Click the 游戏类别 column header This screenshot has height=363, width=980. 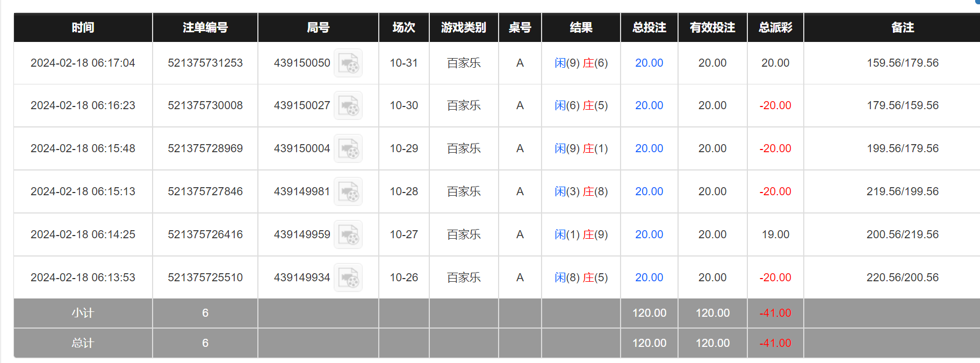[x=464, y=27]
